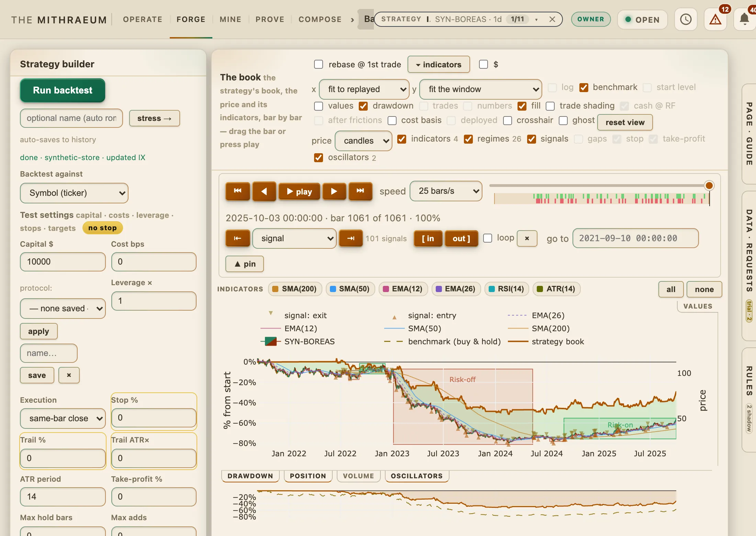
Task: Toggle the $ checkbox
Action: tap(483, 65)
